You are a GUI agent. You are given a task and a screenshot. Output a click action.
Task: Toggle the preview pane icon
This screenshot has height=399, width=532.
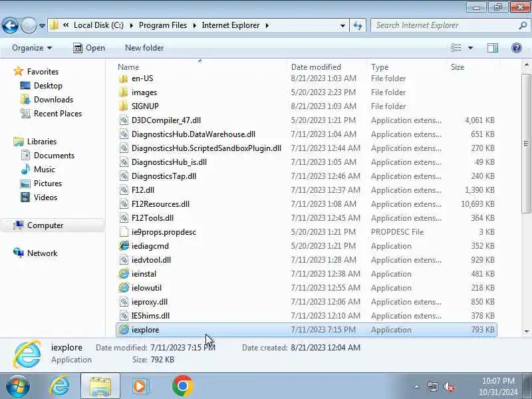(493, 48)
